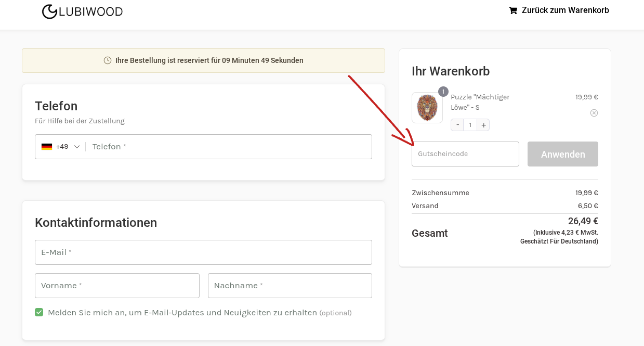Click the reservation countdown message text
The height and width of the screenshot is (346, 644).
209,60
